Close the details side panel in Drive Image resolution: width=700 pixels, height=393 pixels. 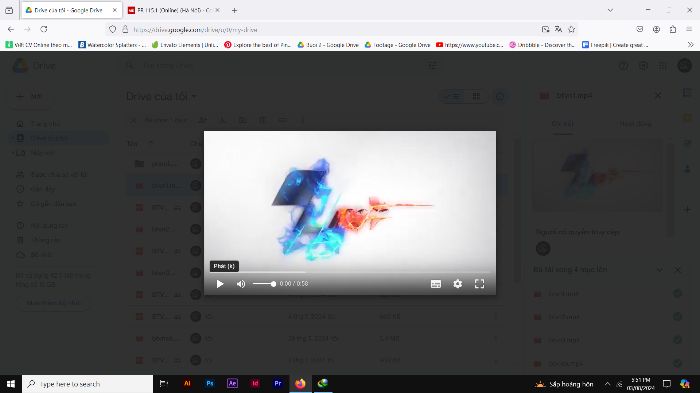click(x=658, y=96)
